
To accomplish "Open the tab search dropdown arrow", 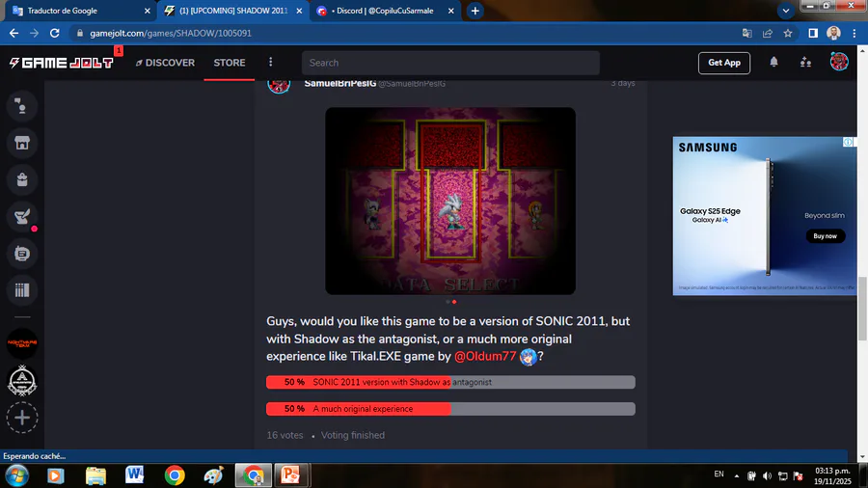I will point(785,11).
